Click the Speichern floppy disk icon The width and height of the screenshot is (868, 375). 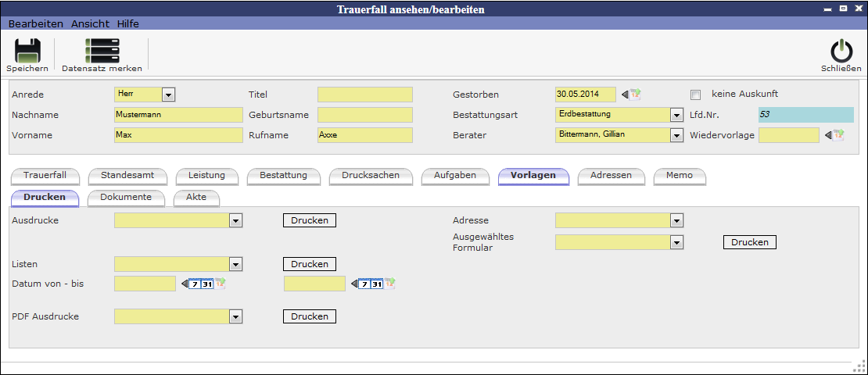(27, 51)
